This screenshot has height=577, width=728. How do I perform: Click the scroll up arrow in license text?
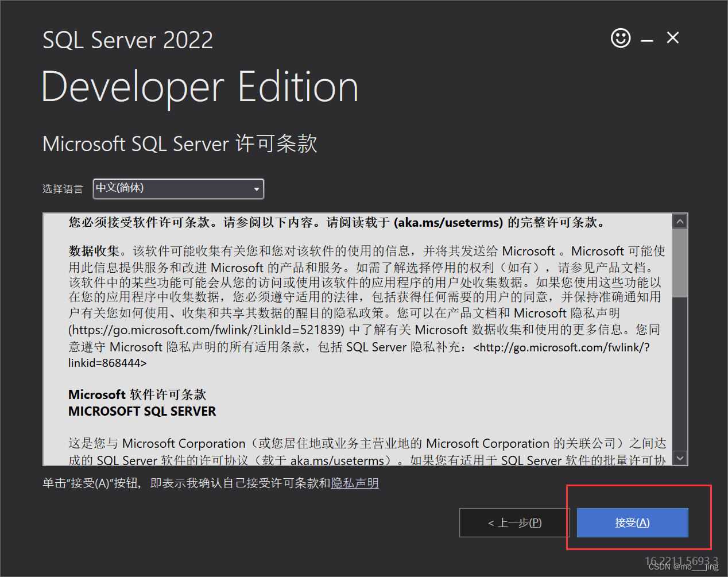click(680, 221)
